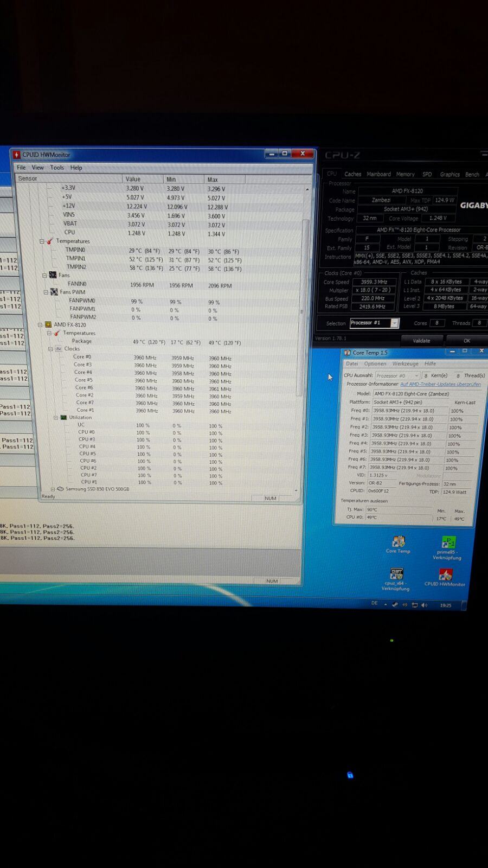The height and width of the screenshot is (868, 488).
Task: Open the Processor #1 selection dropdown in CPU-Z
Action: tap(395, 323)
